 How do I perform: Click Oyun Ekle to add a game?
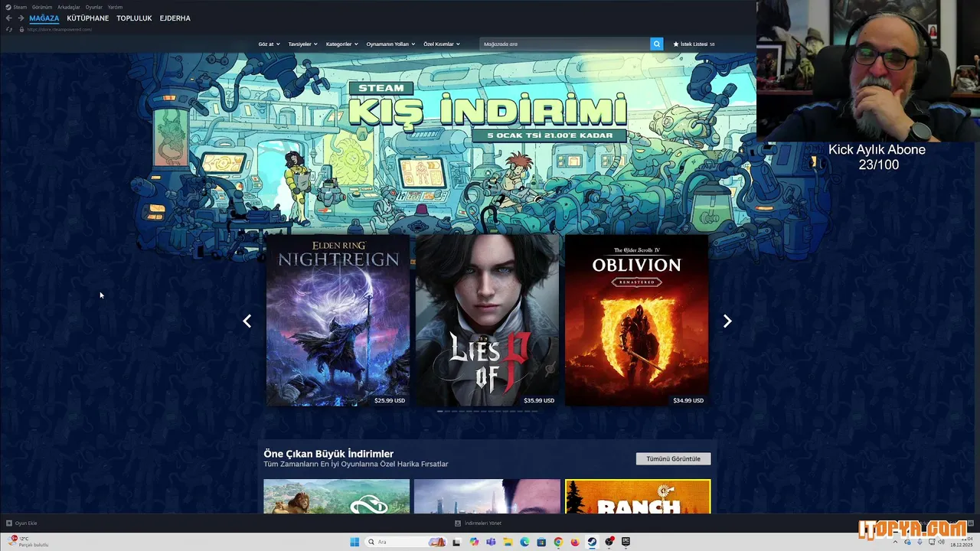(22, 523)
